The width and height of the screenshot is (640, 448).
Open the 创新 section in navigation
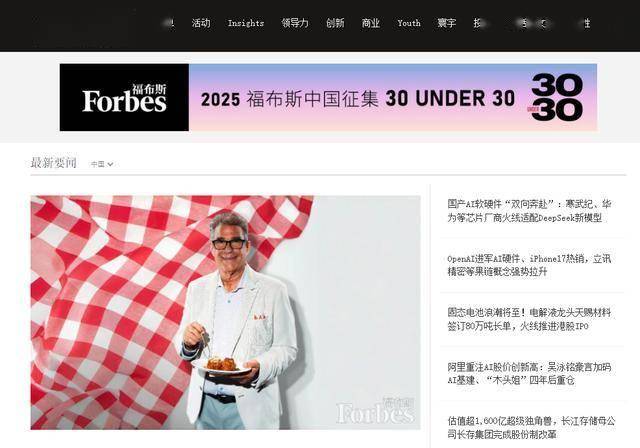click(335, 23)
